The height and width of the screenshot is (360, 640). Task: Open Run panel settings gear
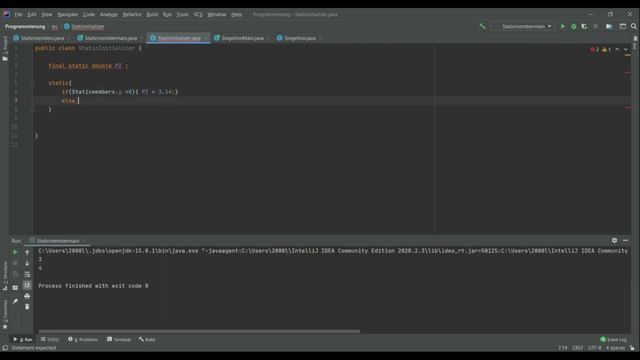click(614, 240)
